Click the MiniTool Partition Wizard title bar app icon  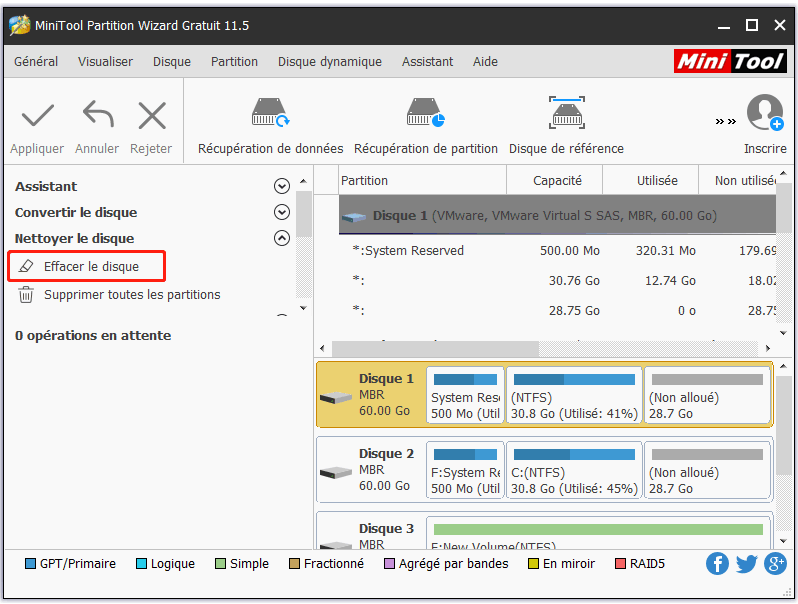(x=20, y=25)
